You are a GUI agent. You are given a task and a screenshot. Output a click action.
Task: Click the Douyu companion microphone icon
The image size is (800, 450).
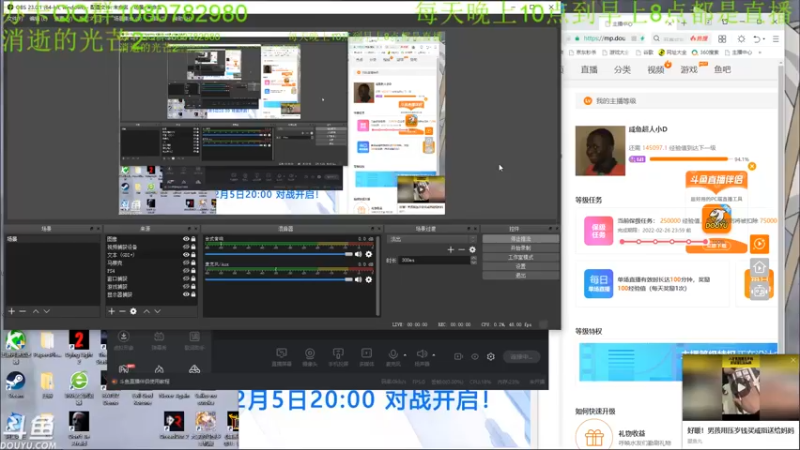[393, 354]
